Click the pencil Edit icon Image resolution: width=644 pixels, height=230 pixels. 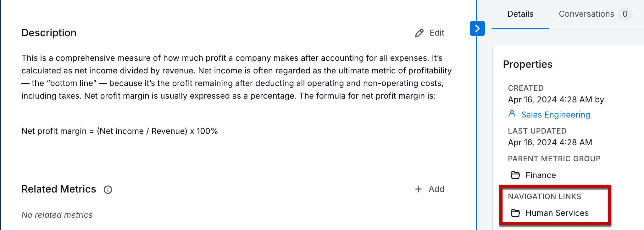coord(419,33)
